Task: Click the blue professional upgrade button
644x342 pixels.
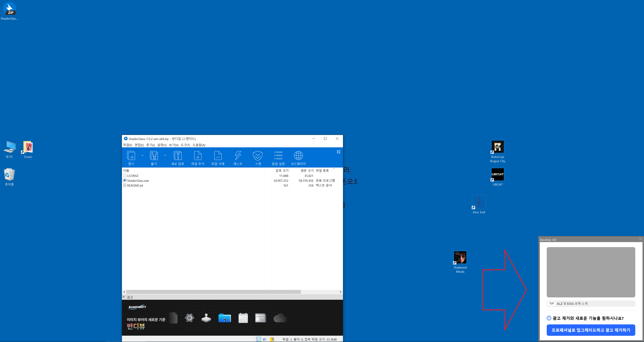Action: 591,330
